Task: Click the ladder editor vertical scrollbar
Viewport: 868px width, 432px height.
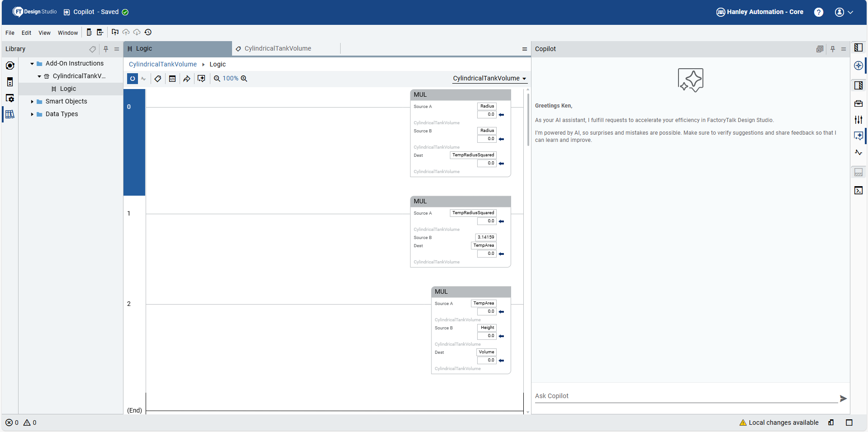Action: 528,120
